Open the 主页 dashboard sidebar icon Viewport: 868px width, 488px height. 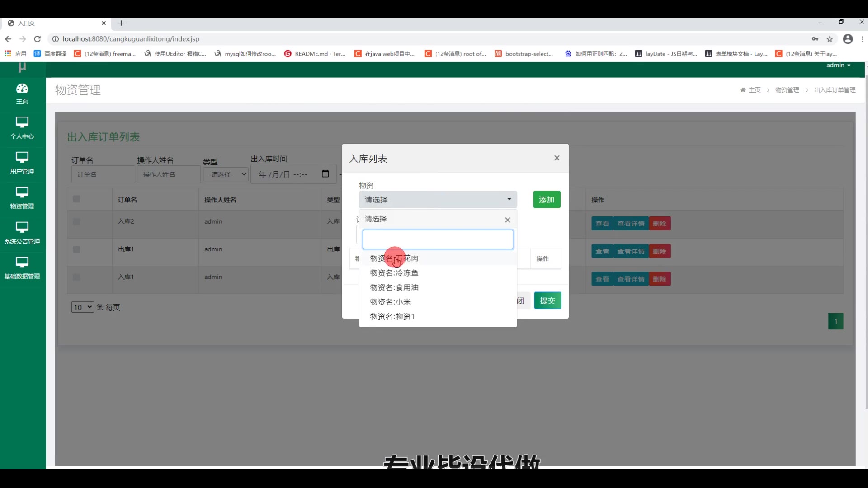[22, 93]
